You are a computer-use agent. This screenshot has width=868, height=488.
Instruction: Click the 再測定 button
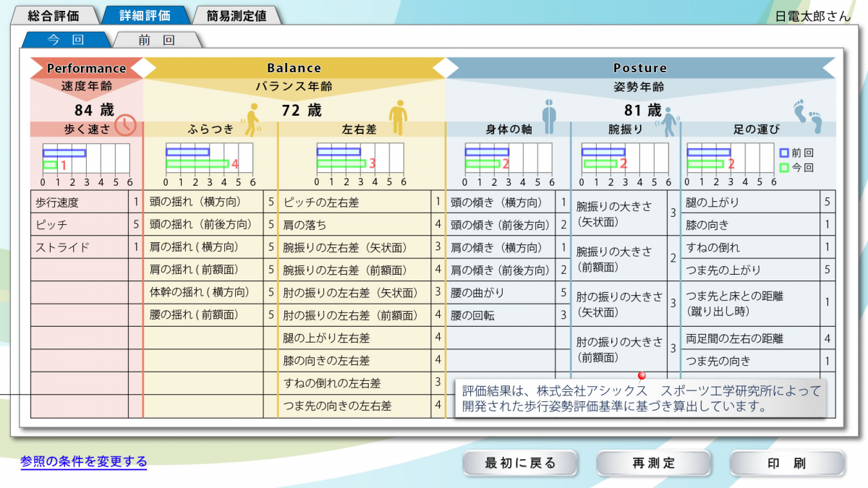point(654,463)
